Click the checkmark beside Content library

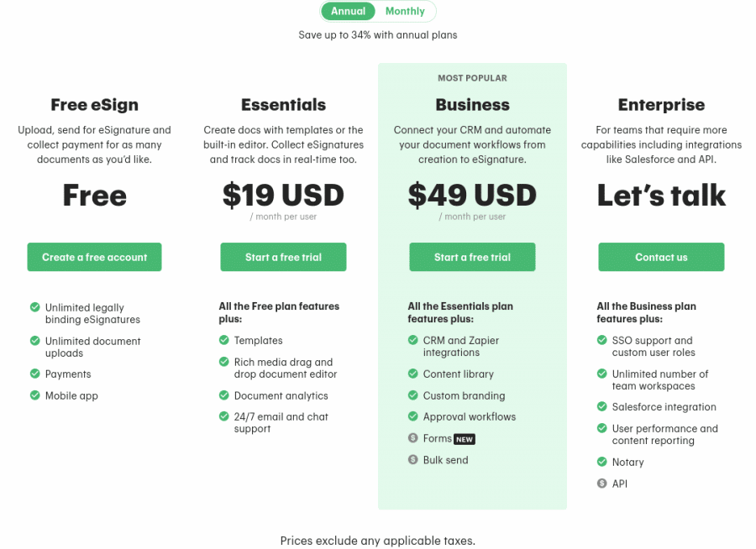pos(412,374)
